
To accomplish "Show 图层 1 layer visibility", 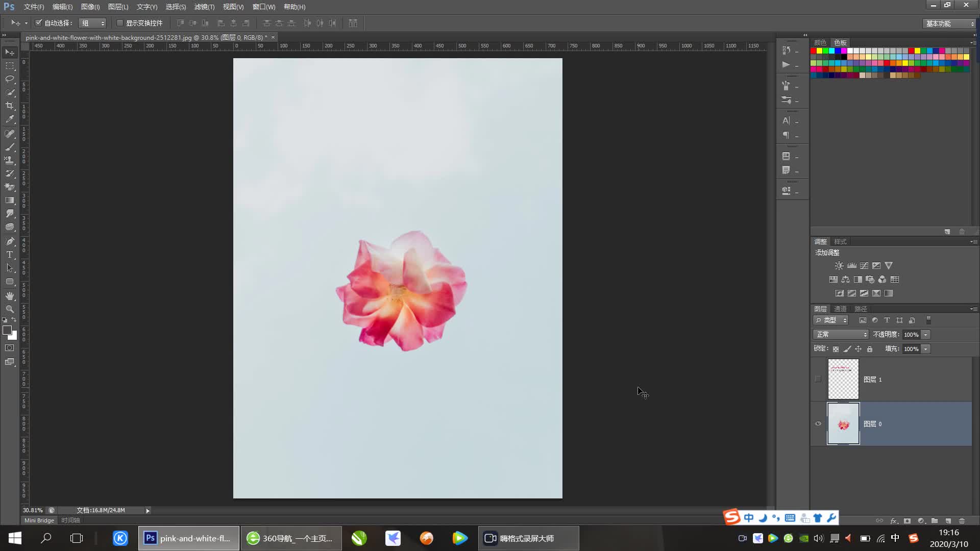I will pos(818,379).
